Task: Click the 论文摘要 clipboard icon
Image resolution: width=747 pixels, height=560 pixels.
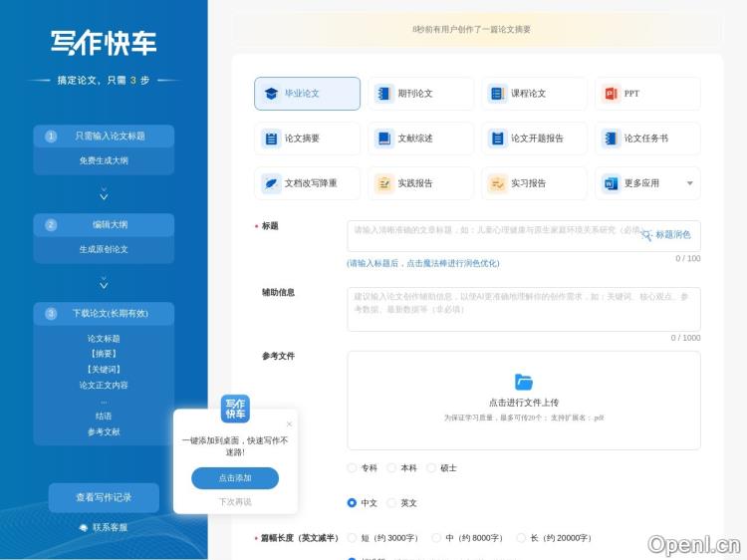Action: [271, 139]
